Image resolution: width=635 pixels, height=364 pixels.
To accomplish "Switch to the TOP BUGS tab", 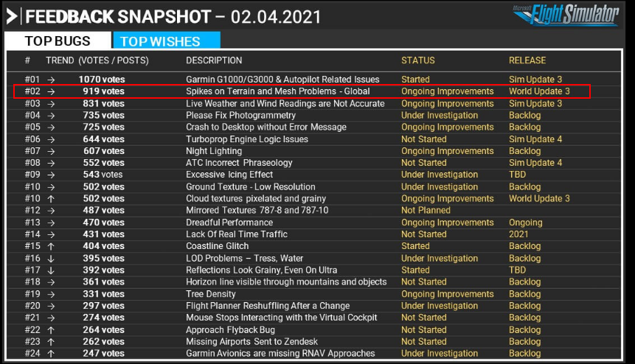I will (58, 41).
